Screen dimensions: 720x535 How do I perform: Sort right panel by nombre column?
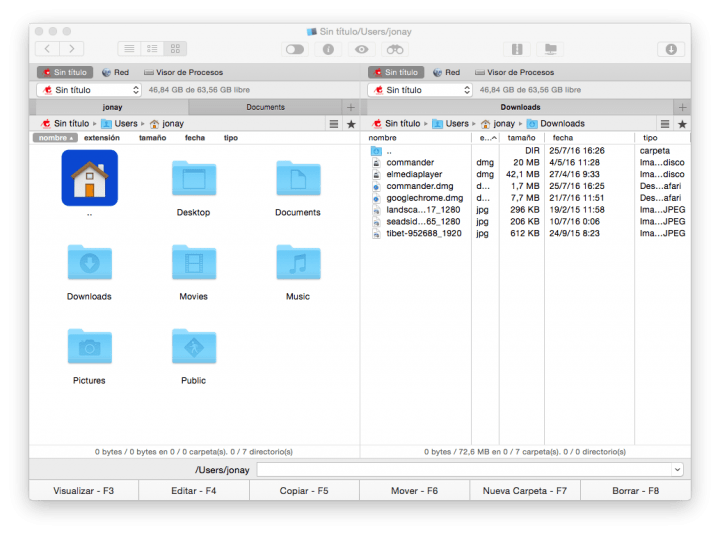pos(418,138)
